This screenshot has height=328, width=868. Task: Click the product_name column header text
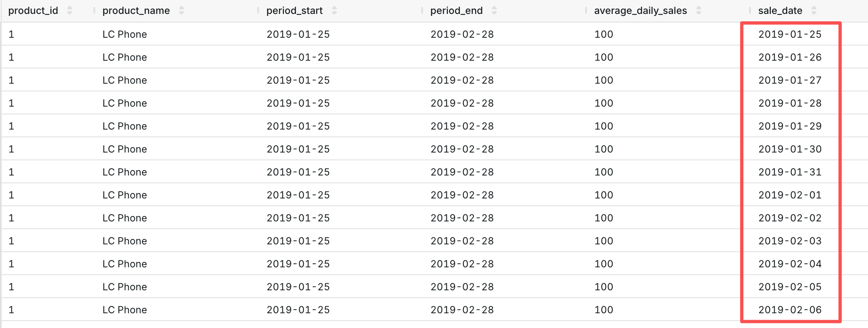(136, 11)
